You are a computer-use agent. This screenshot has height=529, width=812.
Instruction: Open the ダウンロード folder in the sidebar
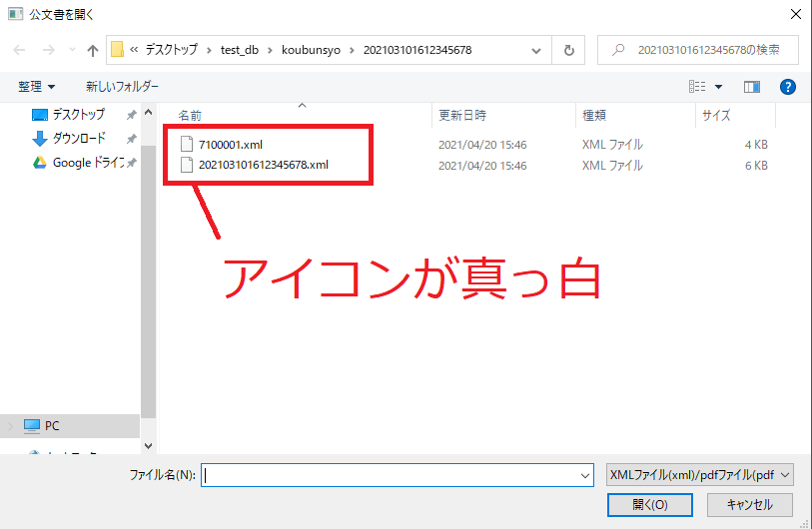click(x=79, y=138)
